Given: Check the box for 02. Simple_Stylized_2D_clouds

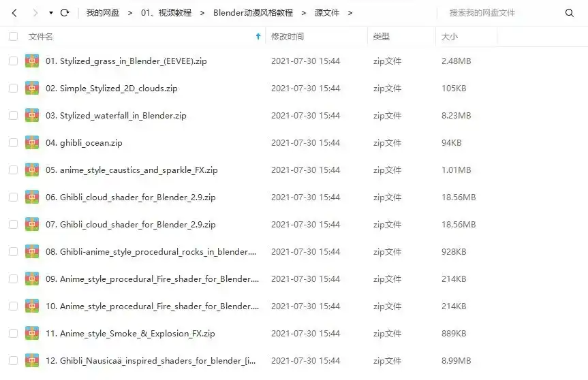Looking at the screenshot, I should (13, 88).
